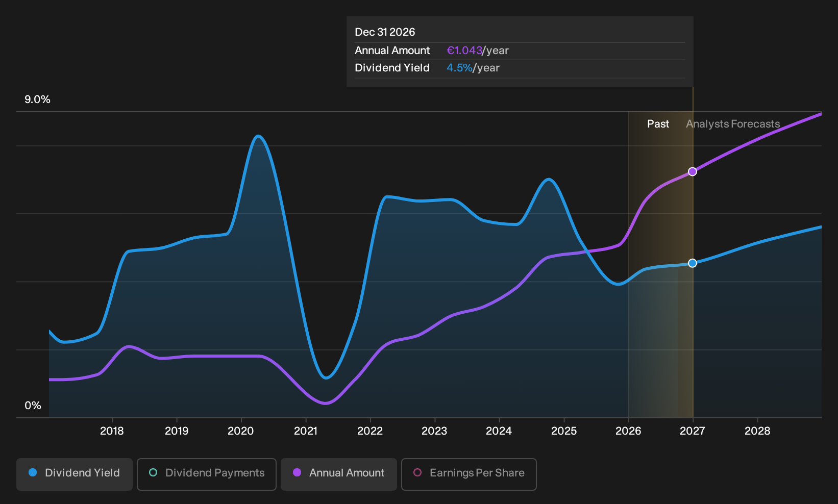Click the 2028 x-axis label
Viewport: 838px width, 504px height.
[x=757, y=431]
